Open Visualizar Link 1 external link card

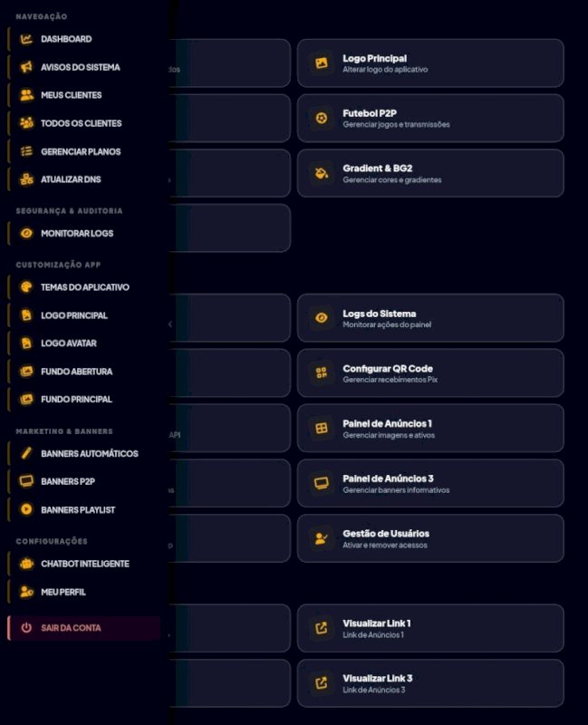(x=430, y=628)
